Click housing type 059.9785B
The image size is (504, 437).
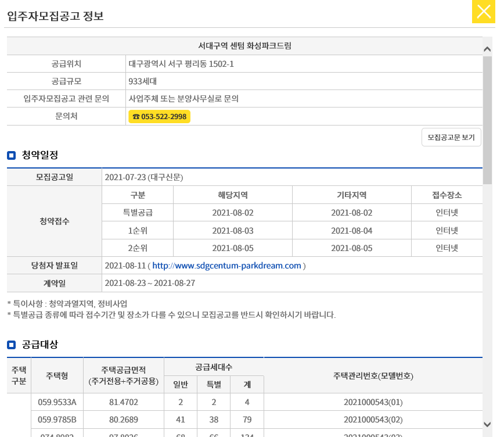point(57,420)
